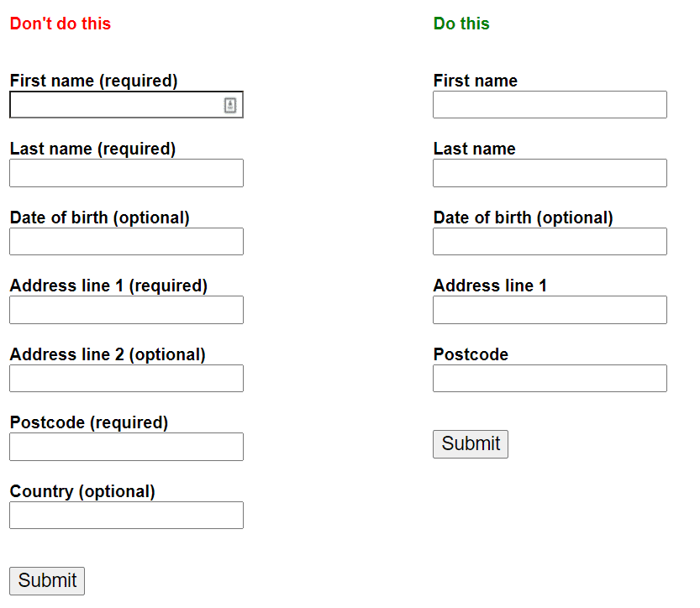Click the optional Date of birth field on the left
The height and width of the screenshot is (608, 700).
click(126, 241)
